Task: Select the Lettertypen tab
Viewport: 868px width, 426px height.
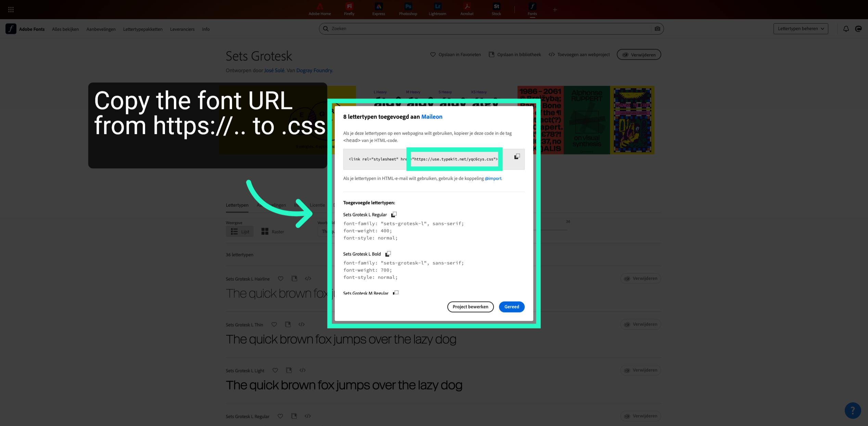Action: click(x=237, y=205)
